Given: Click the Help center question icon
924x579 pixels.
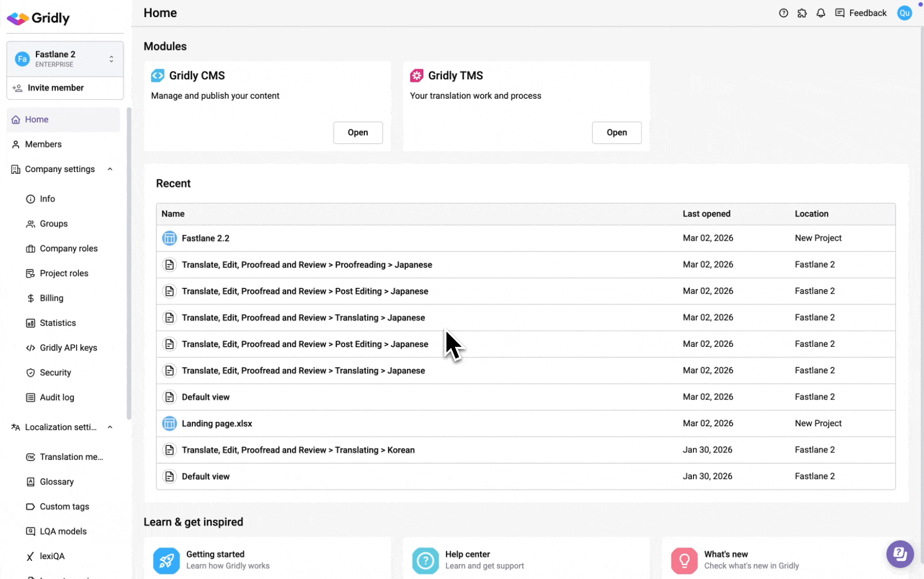Looking at the screenshot, I should 425,560.
